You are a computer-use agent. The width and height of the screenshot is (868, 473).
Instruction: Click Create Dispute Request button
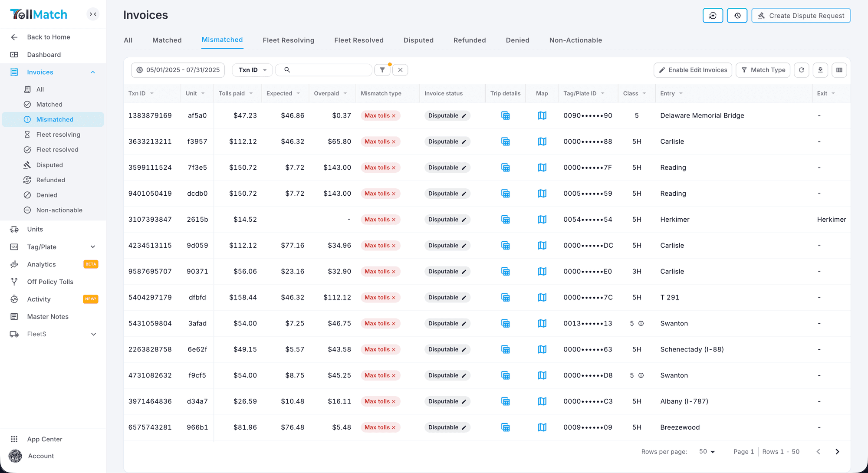[x=801, y=16]
